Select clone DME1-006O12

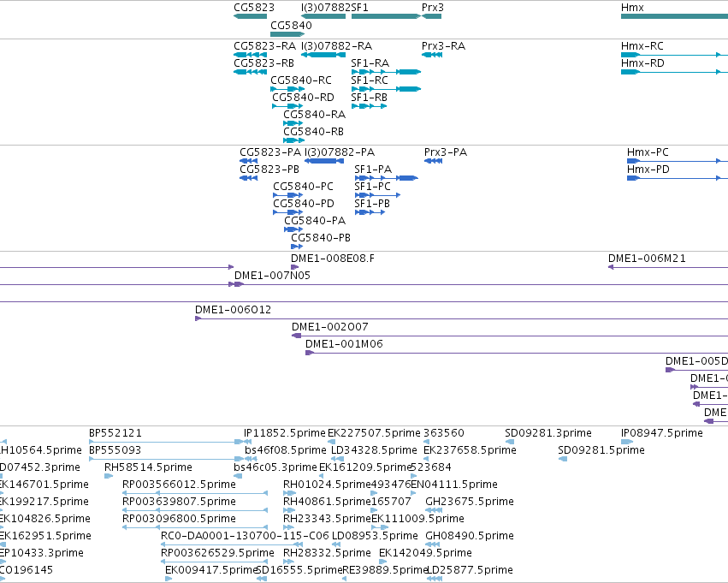(233, 310)
